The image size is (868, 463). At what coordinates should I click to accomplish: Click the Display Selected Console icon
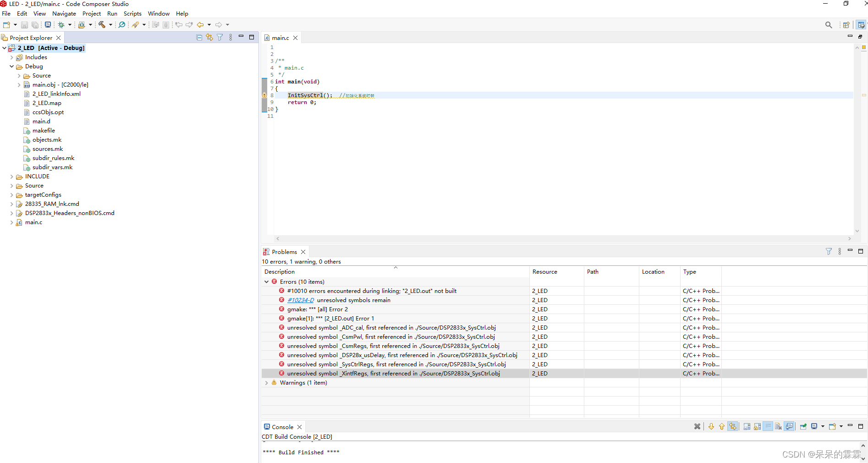coord(814,427)
